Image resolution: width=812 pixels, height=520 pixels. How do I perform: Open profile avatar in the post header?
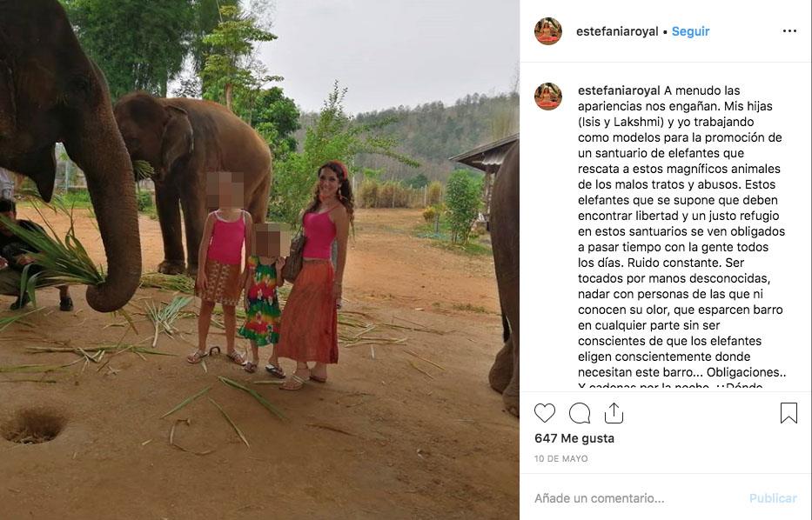point(548,31)
